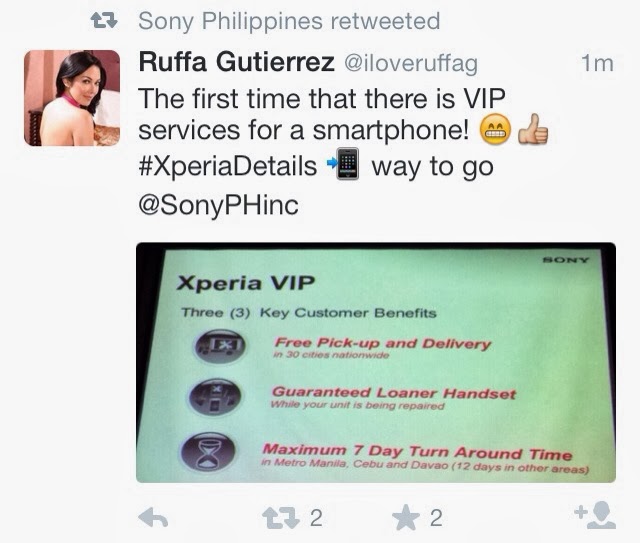Follow the user via add-person icon

[x=595, y=516]
